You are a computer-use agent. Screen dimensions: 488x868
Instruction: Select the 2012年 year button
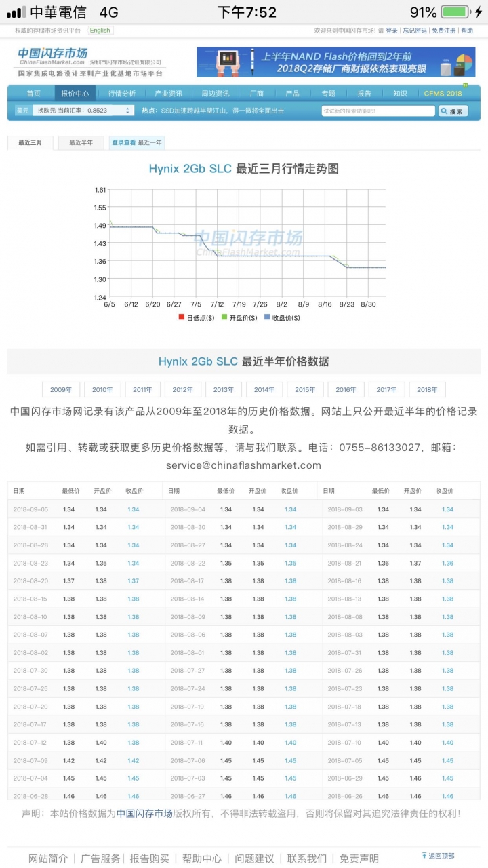184,389
